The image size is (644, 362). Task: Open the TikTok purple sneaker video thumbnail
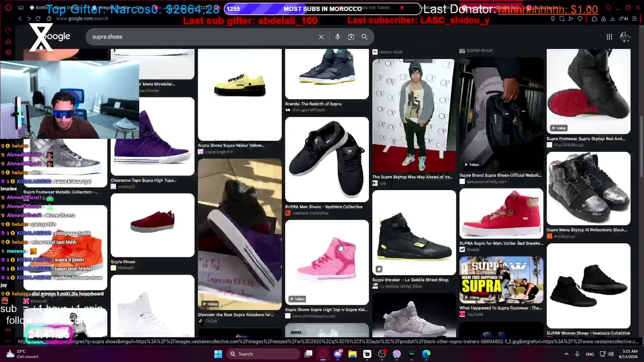(239, 234)
